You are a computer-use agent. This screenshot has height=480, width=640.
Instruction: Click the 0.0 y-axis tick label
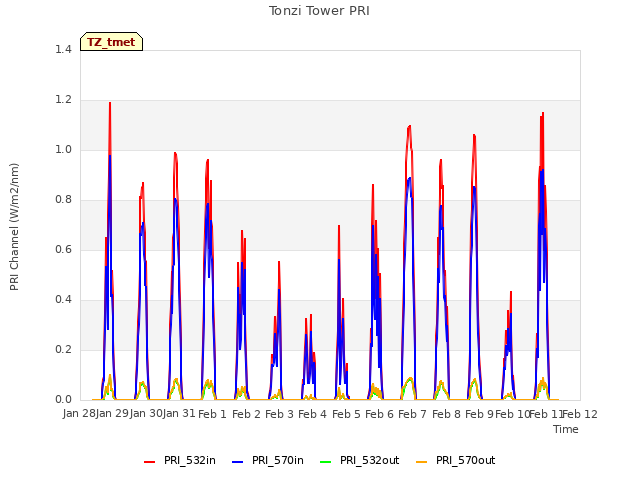click(x=63, y=400)
